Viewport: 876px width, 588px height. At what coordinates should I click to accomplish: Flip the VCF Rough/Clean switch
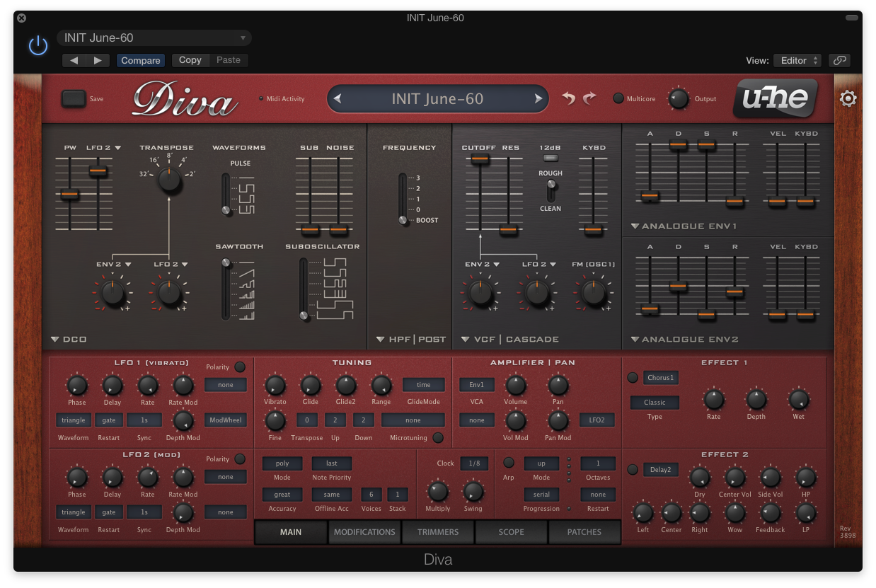click(551, 191)
